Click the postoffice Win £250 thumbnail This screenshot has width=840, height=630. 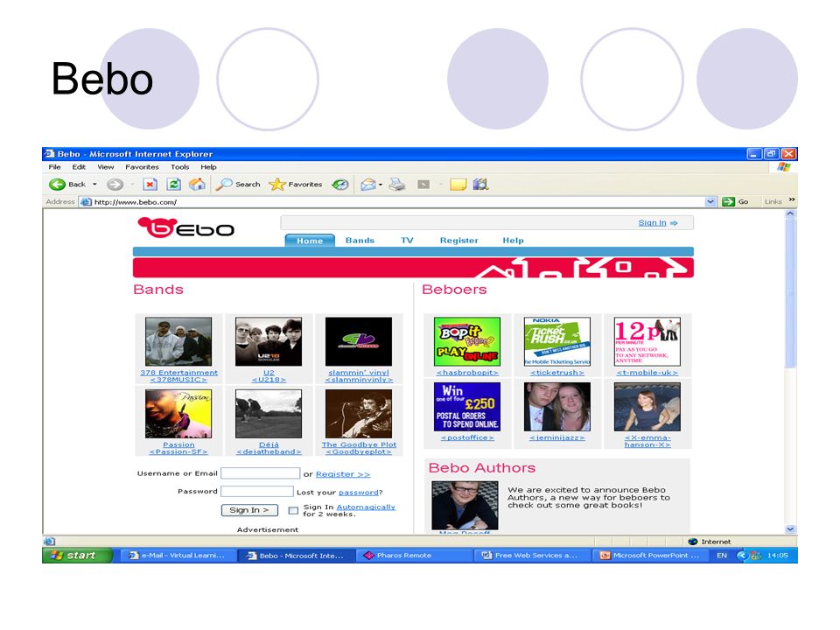pos(467,407)
